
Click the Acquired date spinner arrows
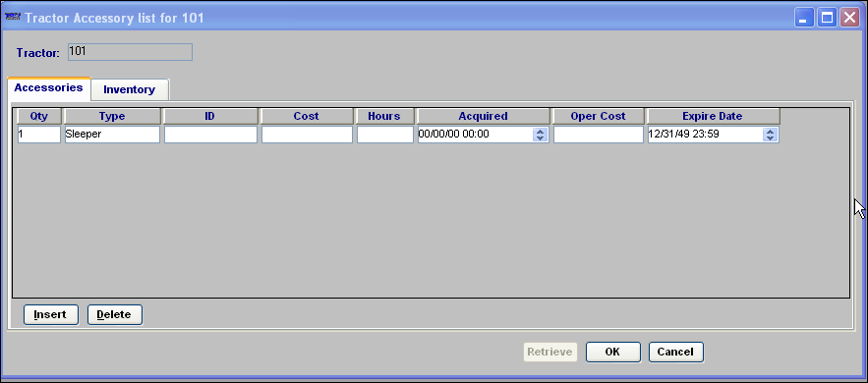pyautogui.click(x=541, y=135)
